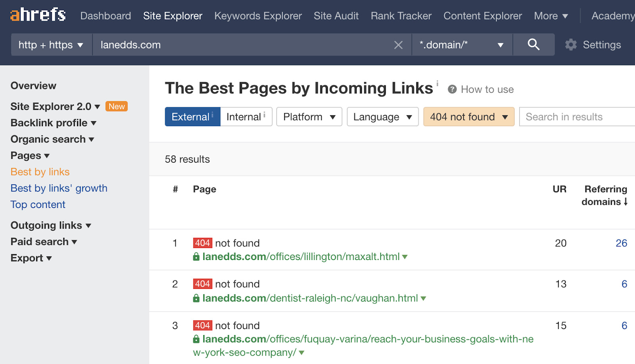The image size is (635, 364).
Task: Click the lock icon beside the lillington URL
Action: click(196, 257)
